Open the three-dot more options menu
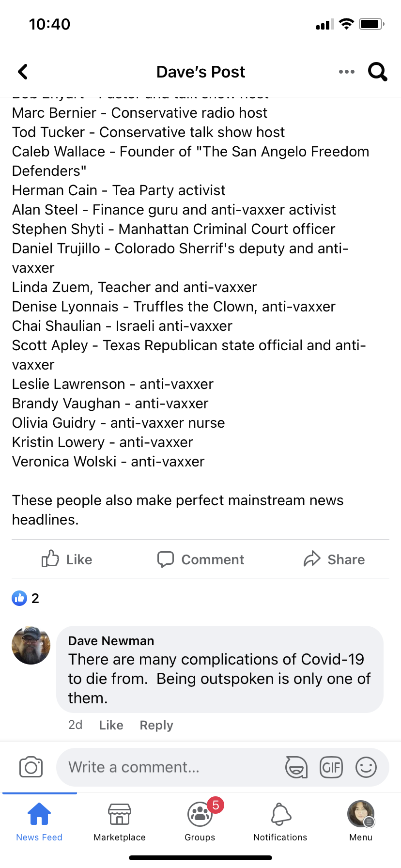Viewport: 401px width, 868px height. click(347, 72)
